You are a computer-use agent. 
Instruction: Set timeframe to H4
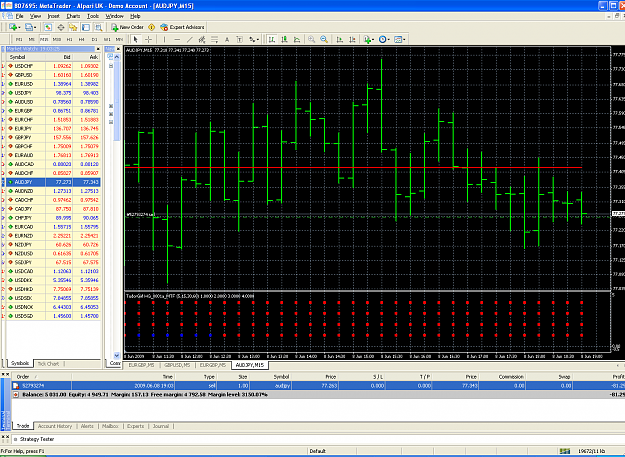coord(82,39)
